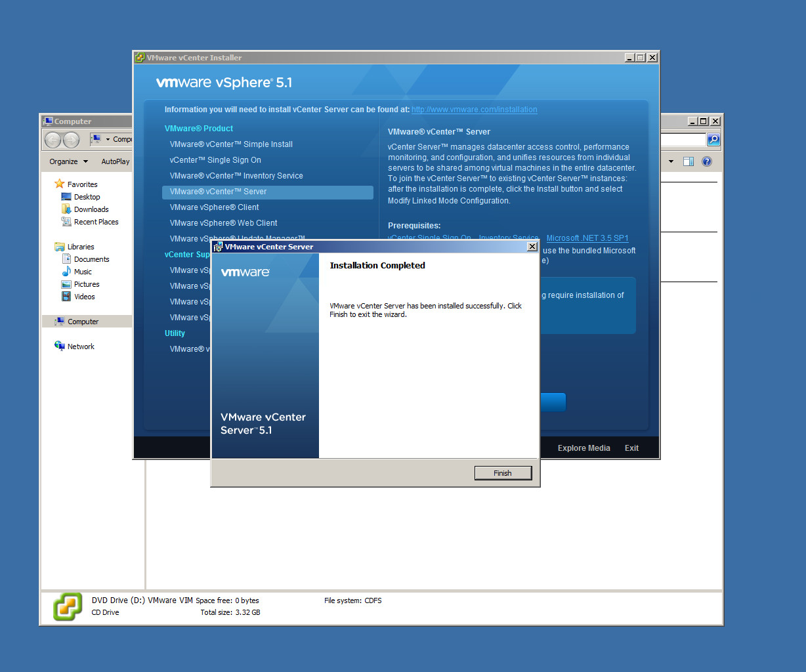Select Music library in navigation pane
Viewport: 806px width, 672px height.
(83, 272)
